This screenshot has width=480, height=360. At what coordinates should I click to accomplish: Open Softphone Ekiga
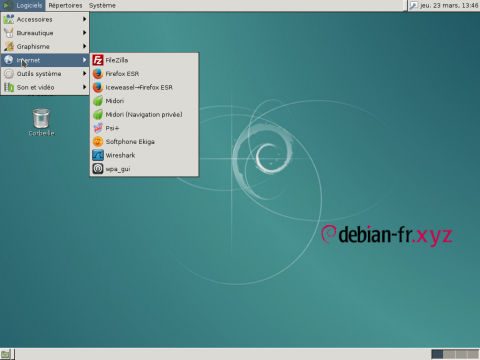click(144, 142)
